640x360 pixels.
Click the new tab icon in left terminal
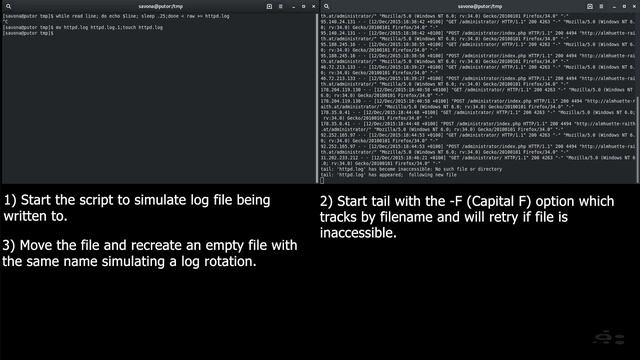point(269,7)
